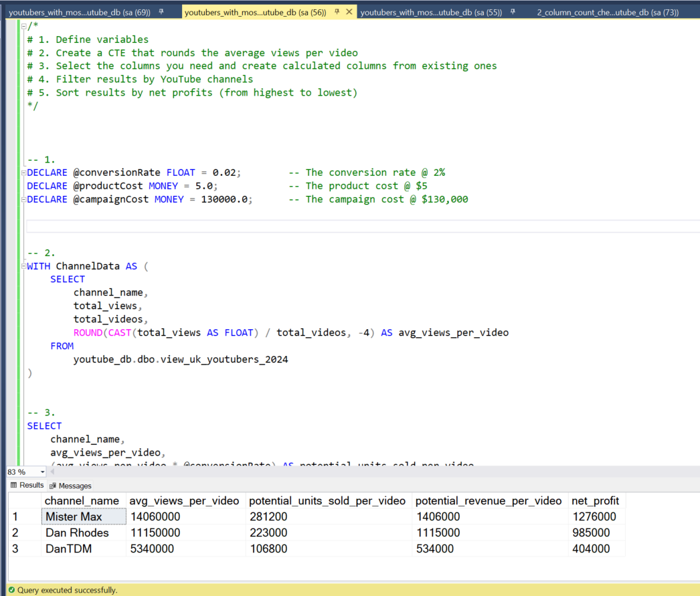Click the green Query executed successfully icon
Viewport: 700px width, 596px height.
11,590
